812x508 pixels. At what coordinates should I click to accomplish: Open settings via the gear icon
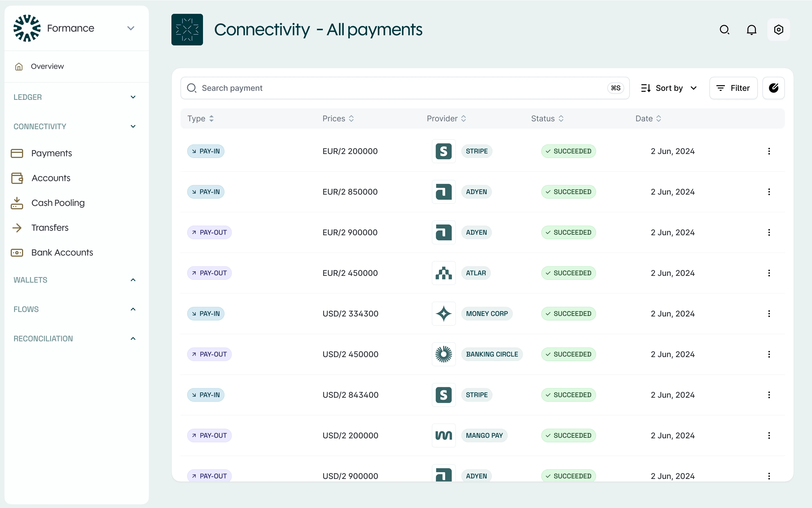click(x=778, y=30)
